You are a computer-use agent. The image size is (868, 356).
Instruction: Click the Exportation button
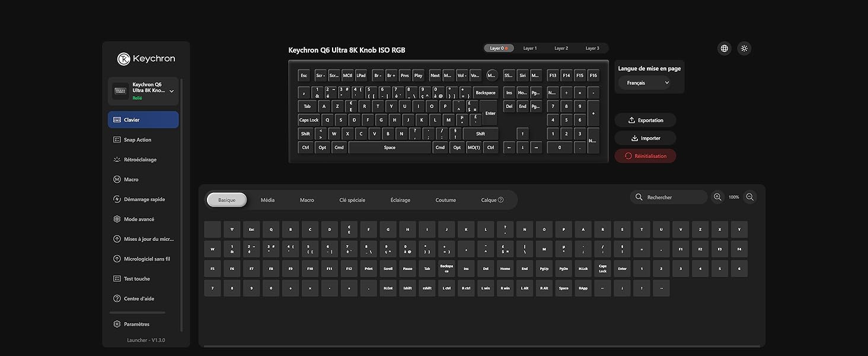pyautogui.click(x=645, y=120)
